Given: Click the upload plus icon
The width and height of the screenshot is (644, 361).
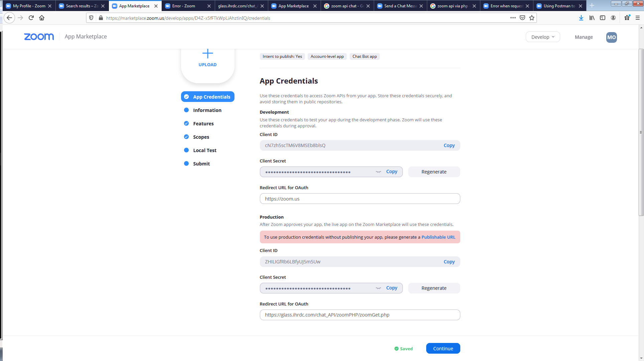Looking at the screenshot, I should click(207, 54).
